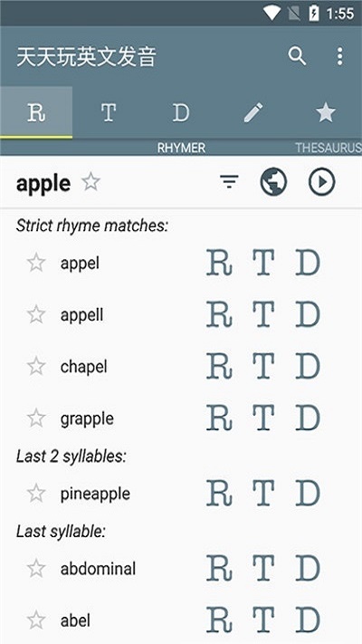Open the three-dot overflow menu
Image resolution: width=362 pixels, height=644 pixels.
click(339, 56)
